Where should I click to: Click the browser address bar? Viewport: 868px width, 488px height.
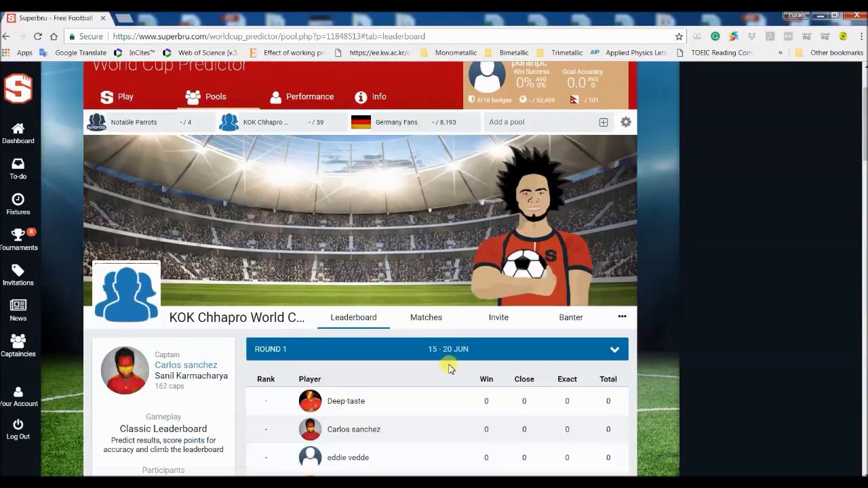coord(373,37)
